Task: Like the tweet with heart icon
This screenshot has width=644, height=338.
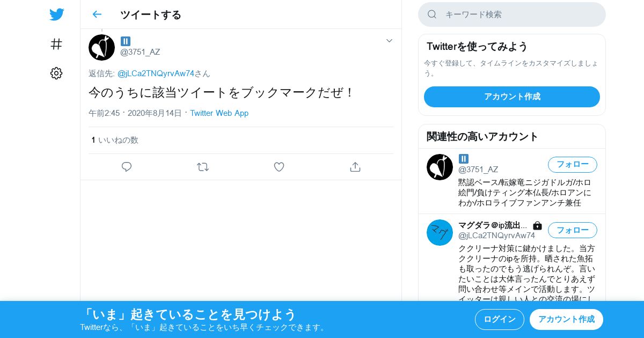Action: [x=279, y=167]
